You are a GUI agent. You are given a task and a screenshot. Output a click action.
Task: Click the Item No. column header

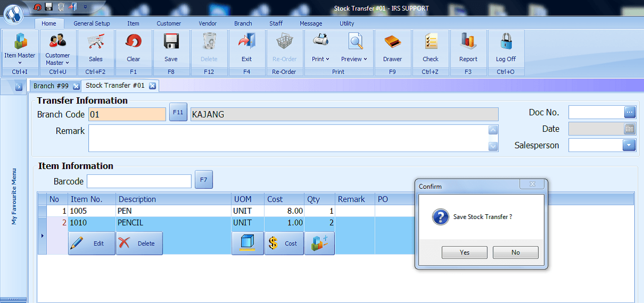pos(92,199)
